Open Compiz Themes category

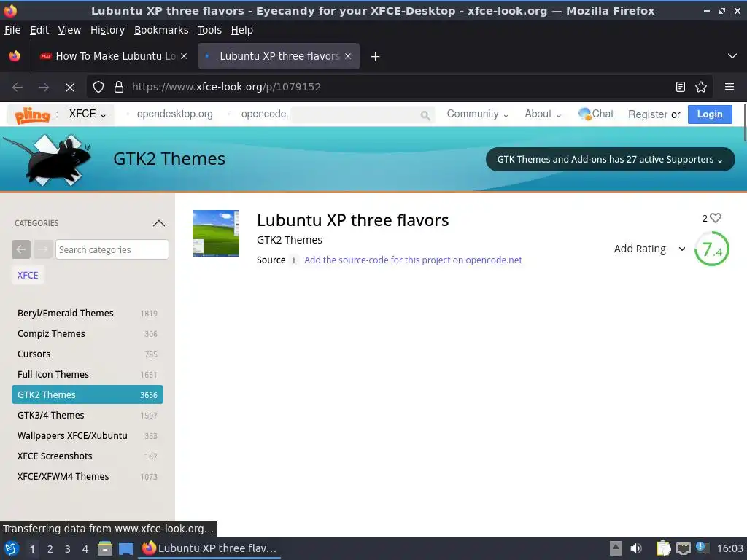tap(88, 334)
